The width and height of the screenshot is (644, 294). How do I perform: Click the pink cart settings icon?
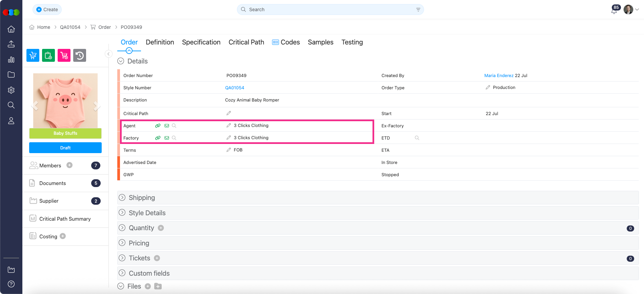click(x=64, y=55)
